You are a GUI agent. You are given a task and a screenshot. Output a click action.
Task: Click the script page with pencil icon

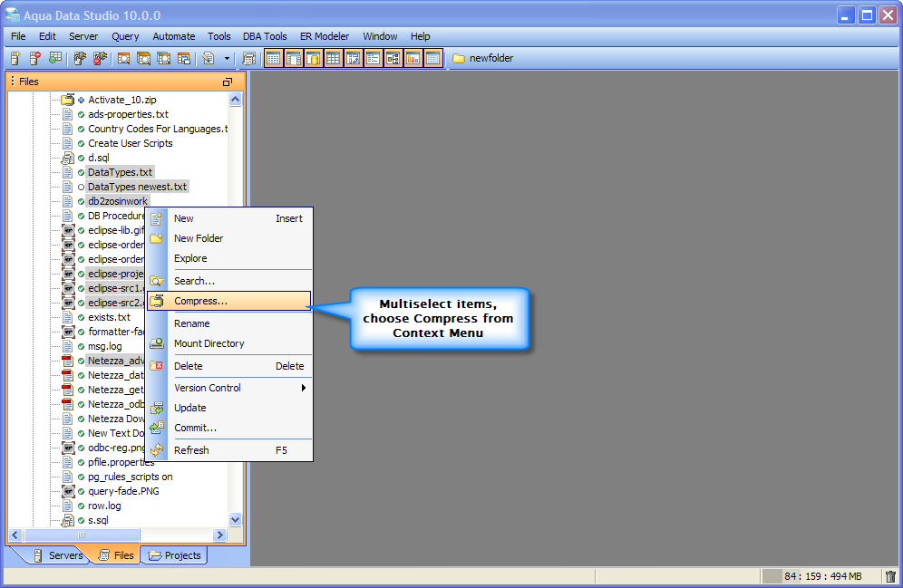209,58
